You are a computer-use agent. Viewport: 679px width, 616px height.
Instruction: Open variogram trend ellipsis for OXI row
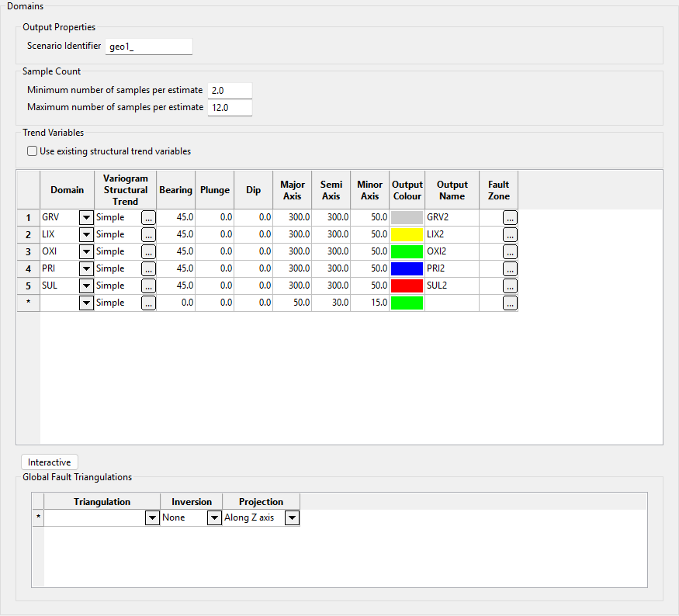click(x=148, y=252)
